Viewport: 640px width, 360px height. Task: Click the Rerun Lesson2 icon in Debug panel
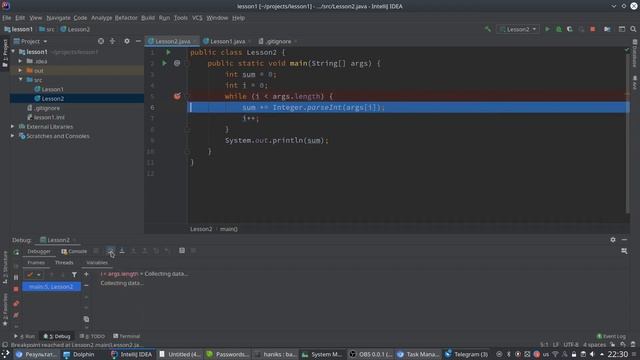(16, 252)
